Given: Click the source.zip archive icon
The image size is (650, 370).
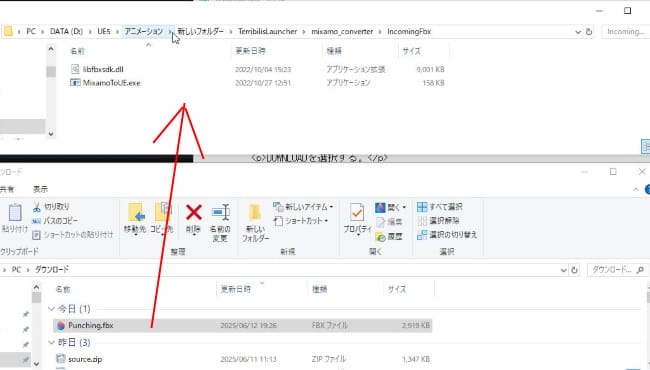Looking at the screenshot, I should pyautogui.click(x=61, y=359).
